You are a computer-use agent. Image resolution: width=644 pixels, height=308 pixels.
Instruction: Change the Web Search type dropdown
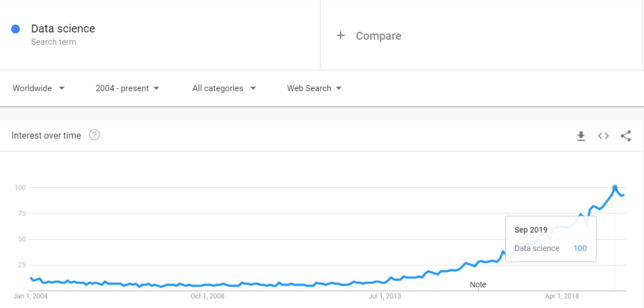314,88
